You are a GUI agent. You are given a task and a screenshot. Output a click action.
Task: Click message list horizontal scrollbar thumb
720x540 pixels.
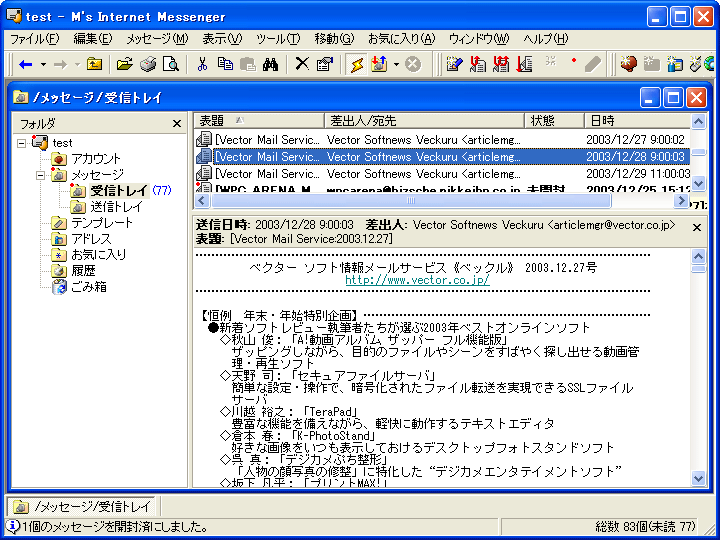pos(411,201)
